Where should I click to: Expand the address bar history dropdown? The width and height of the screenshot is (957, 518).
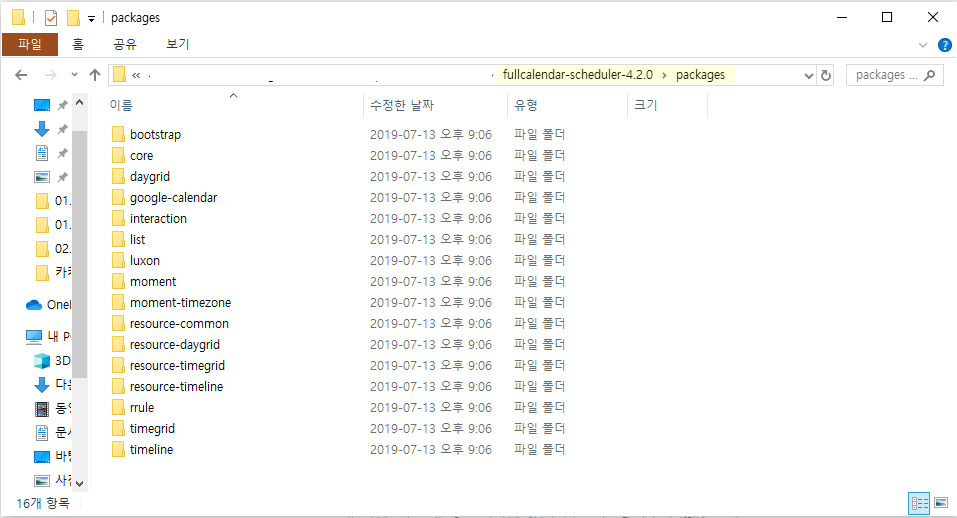(x=809, y=76)
